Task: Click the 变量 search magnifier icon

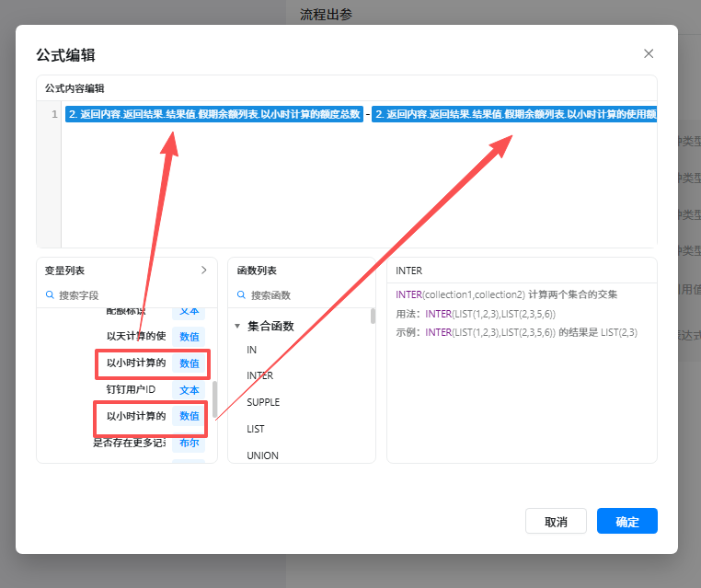Action: click(x=50, y=295)
